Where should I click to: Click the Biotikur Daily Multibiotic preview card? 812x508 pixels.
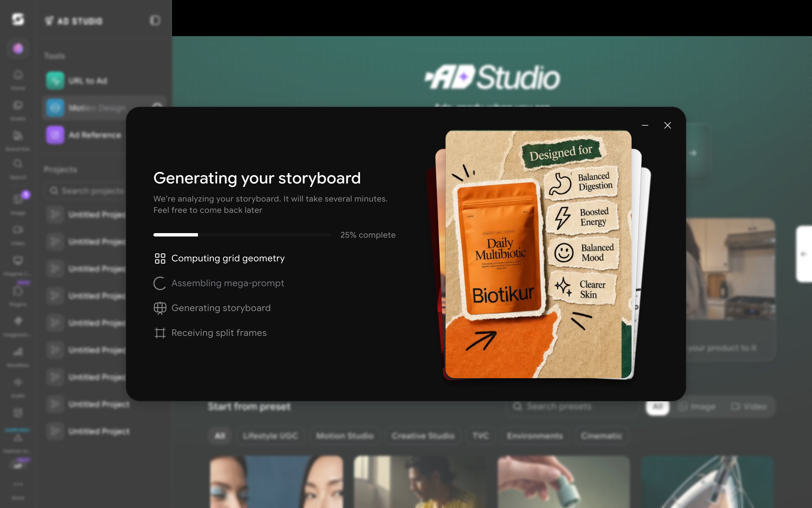pos(538,254)
